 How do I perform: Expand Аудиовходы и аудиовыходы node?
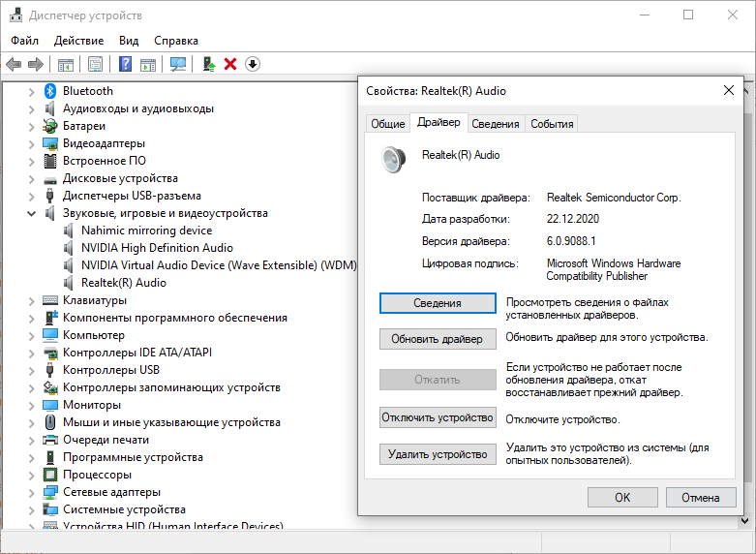tap(31, 109)
